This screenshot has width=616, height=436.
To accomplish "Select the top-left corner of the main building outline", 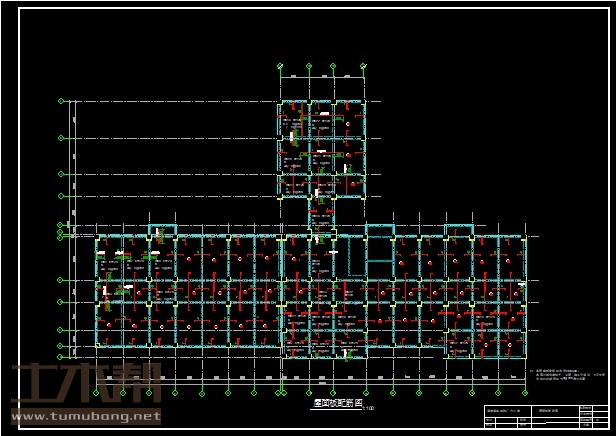I will coord(97,238).
